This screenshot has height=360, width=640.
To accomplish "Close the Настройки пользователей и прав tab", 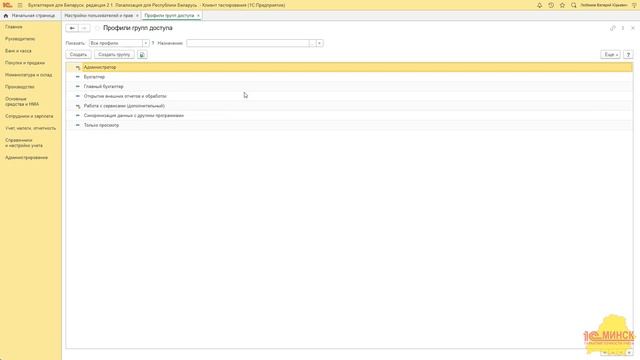I will [137, 16].
